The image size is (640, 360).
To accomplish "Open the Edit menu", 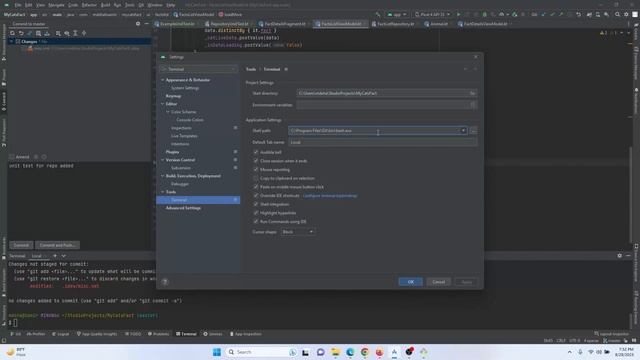I will [x=29, y=5].
